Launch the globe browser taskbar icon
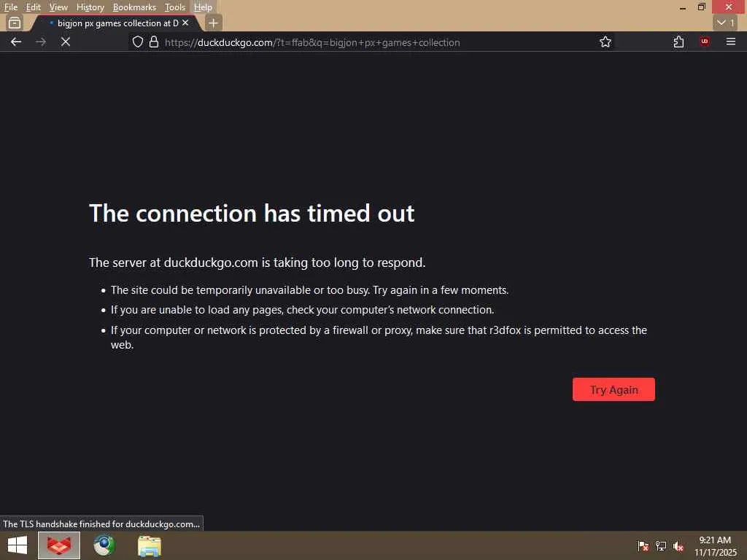 pos(104,545)
